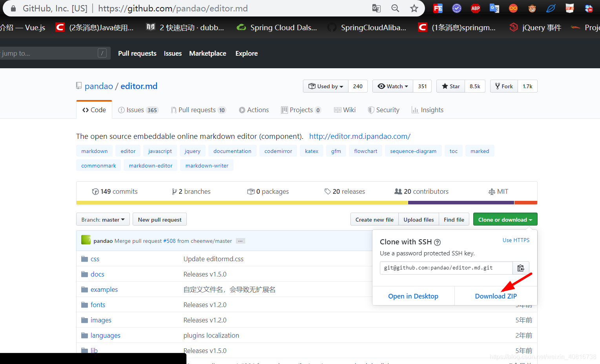Open the Google Translate extension icon

pyautogui.click(x=494, y=8)
